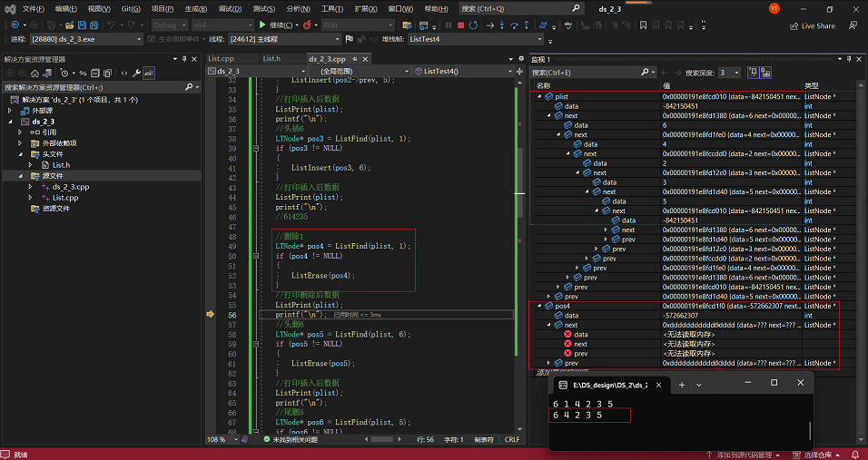This screenshot has width=868, height=460.
Task: Collapse the plist watch variable
Action: coord(539,97)
